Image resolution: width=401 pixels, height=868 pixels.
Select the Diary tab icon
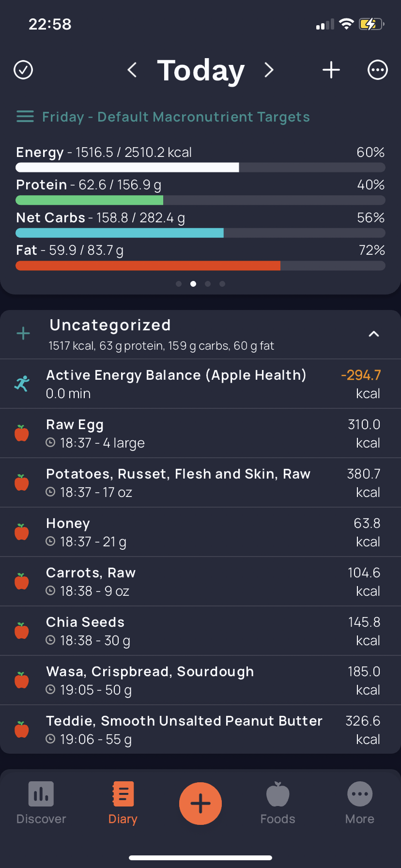(x=123, y=794)
